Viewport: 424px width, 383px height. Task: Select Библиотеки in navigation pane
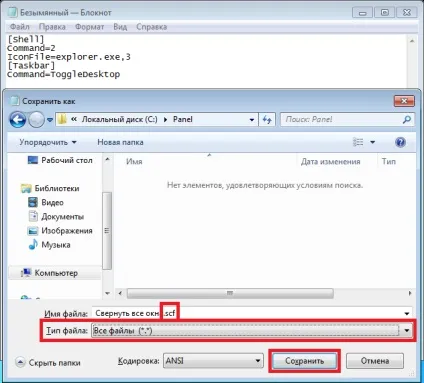click(50, 188)
